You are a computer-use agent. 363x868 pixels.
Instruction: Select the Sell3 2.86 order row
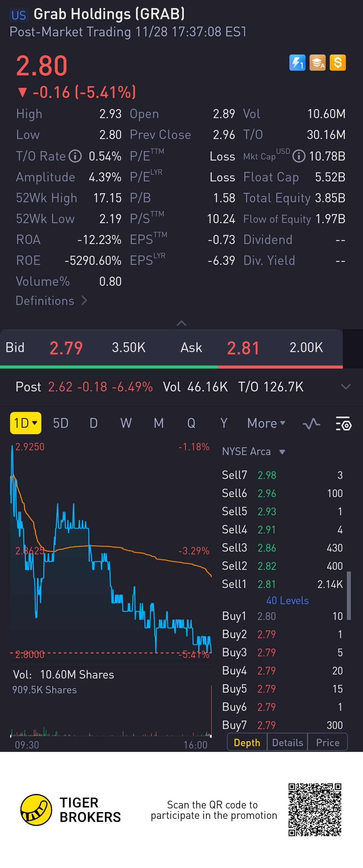[x=282, y=548]
